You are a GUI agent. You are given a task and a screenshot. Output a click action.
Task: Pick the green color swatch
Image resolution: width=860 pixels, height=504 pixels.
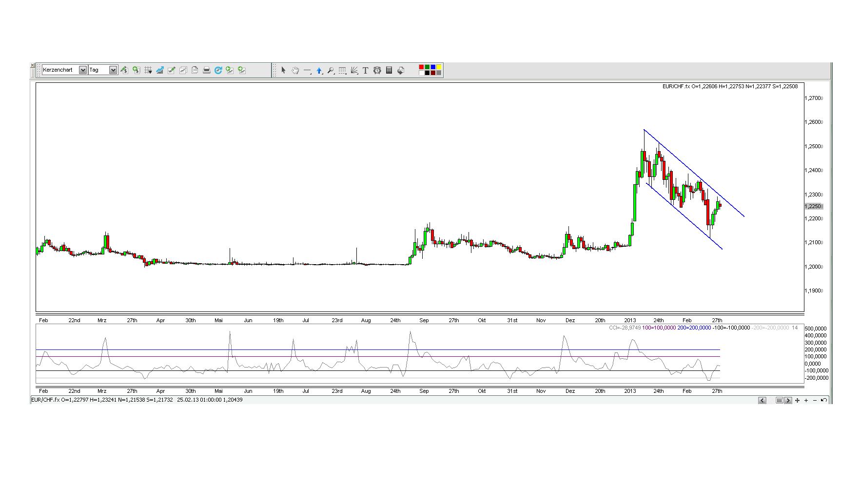tap(428, 67)
